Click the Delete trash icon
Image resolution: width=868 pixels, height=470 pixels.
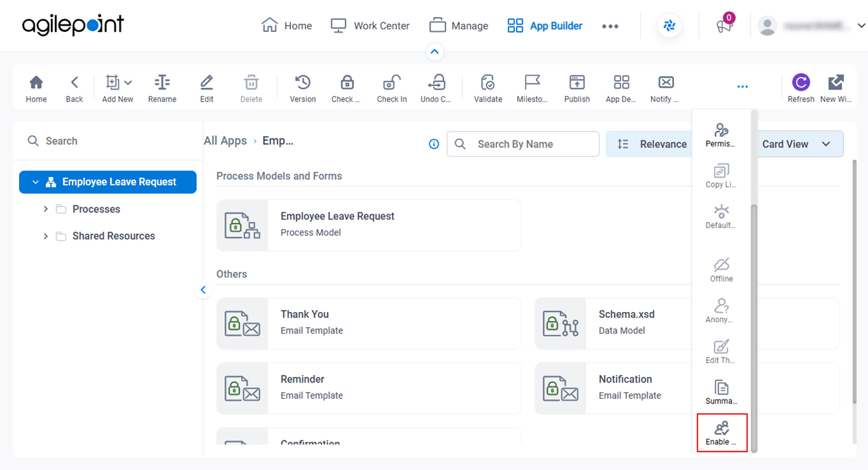tap(251, 89)
